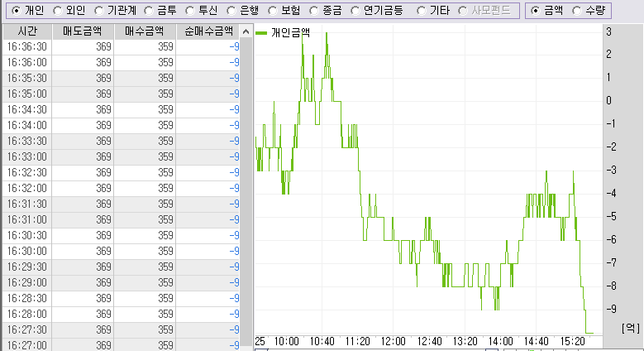
Task: Click the table scroll-up arrow
Action: tap(246, 31)
